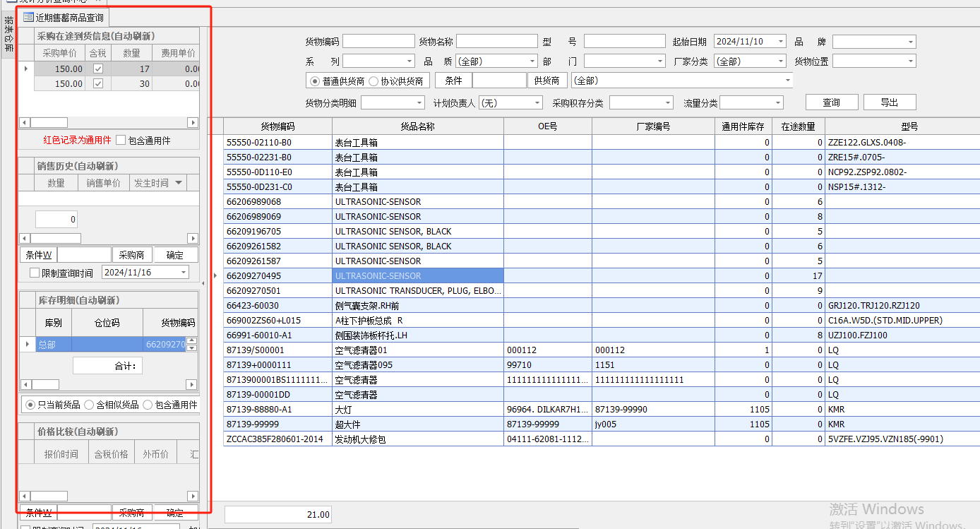Screen dimensions: 980x529
Task: Open the 流量分类 dropdown
Action: tap(778, 103)
